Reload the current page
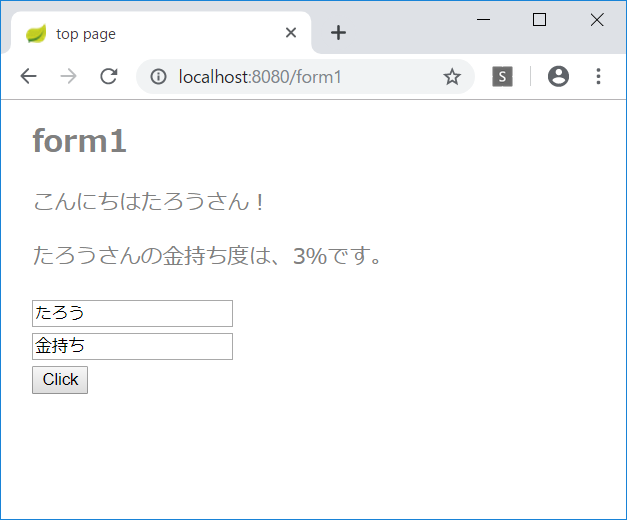Screen dimensions: 627x520 pos(109,77)
